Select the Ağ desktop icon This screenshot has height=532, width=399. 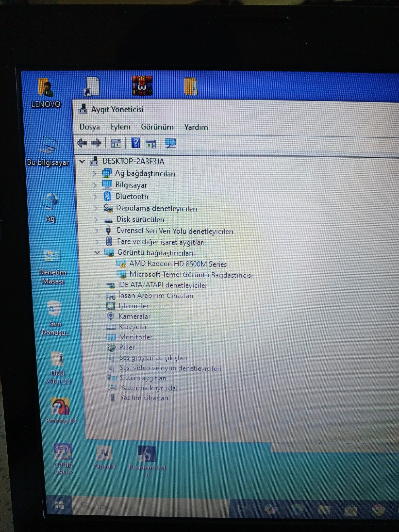coord(50,208)
